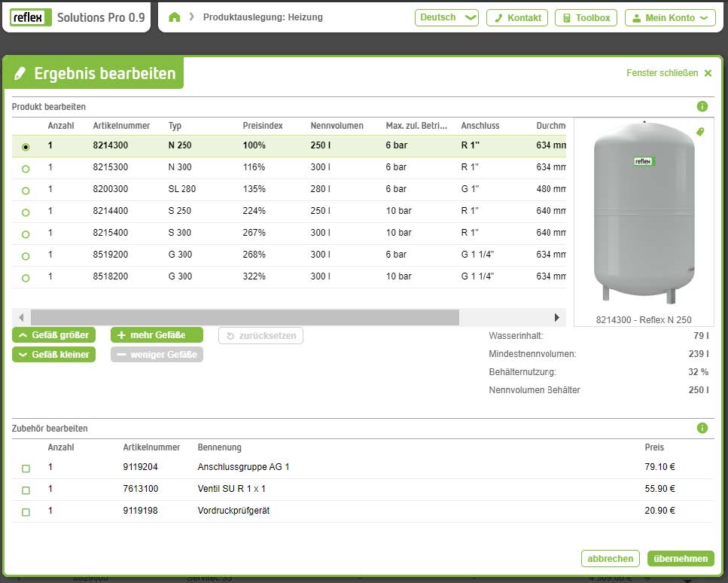Click Bennenung column header
Screen dimensions: 728x583
click(x=219, y=447)
